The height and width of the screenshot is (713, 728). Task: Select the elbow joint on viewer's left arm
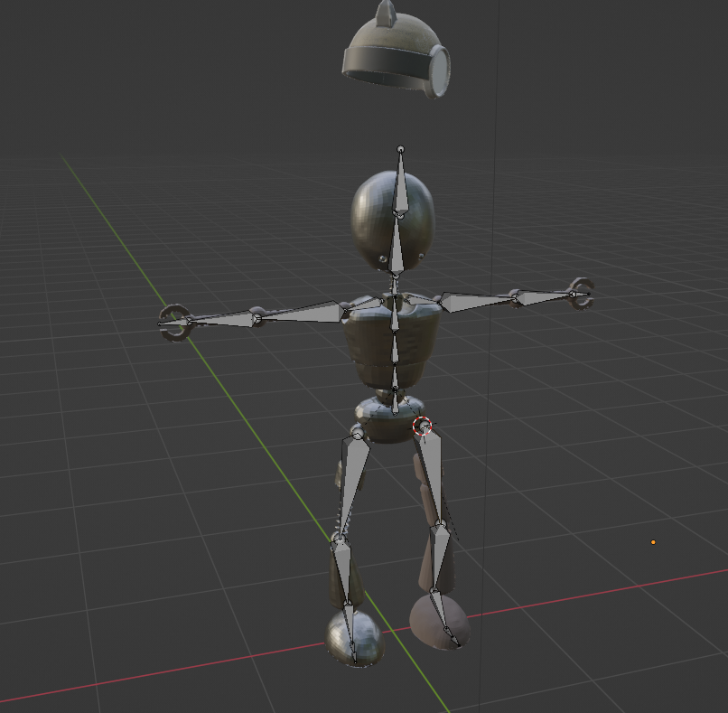257,318
